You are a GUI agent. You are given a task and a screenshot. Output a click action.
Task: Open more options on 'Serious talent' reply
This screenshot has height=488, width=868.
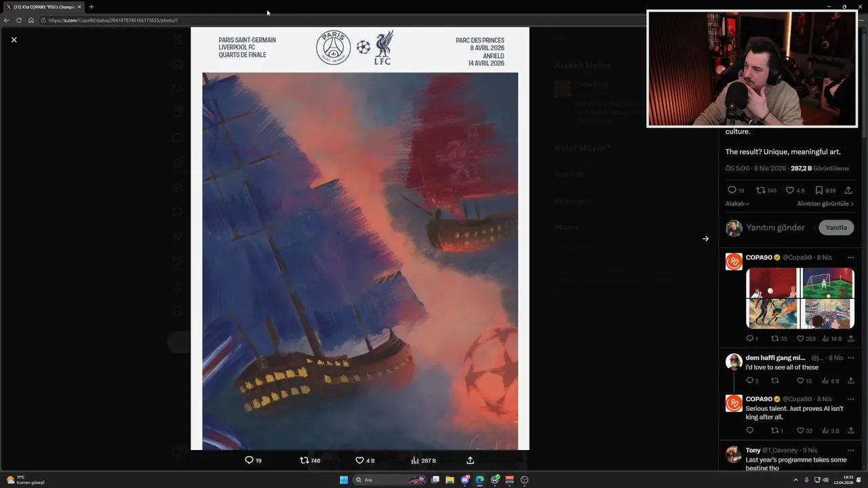pos(850,399)
